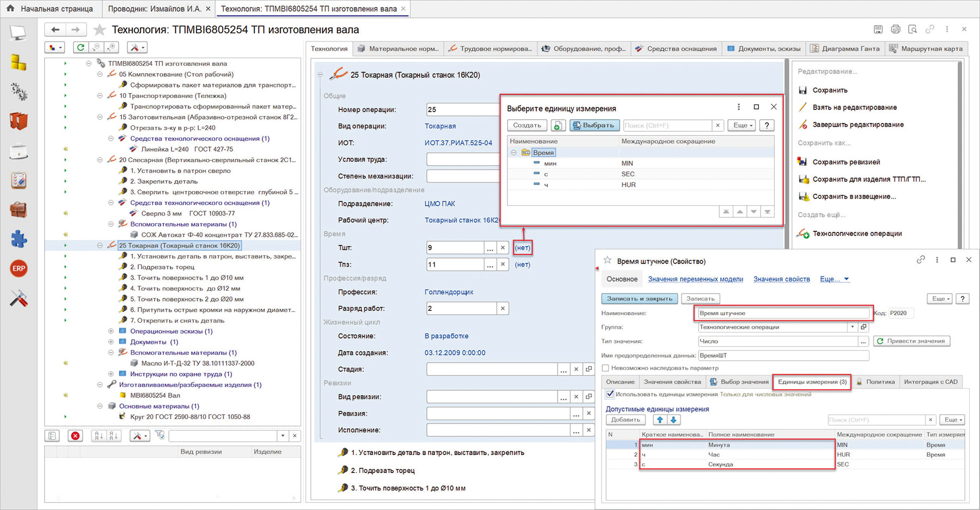This screenshot has height=510, width=980.
Task: Move unit down with blue down arrow
Action: pos(673,420)
